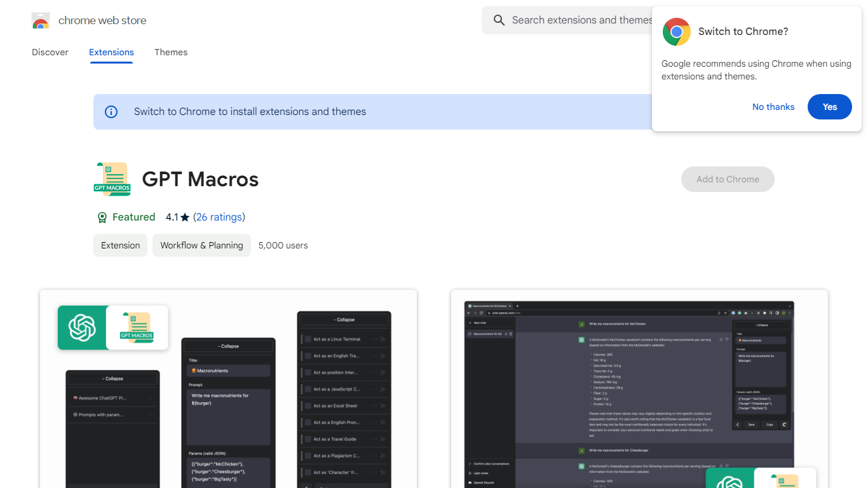Click the search magnifier icon

tap(499, 20)
